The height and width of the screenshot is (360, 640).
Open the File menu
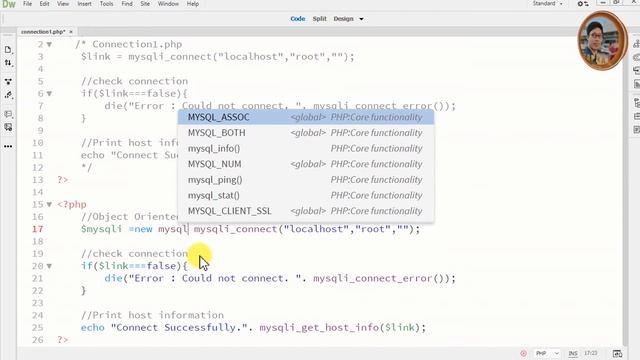[27, 4]
